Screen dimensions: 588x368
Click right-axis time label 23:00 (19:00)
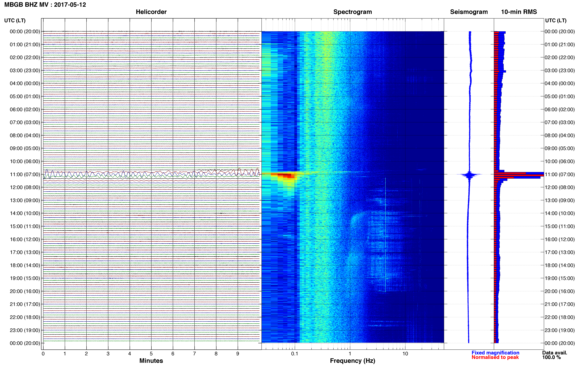point(560,330)
